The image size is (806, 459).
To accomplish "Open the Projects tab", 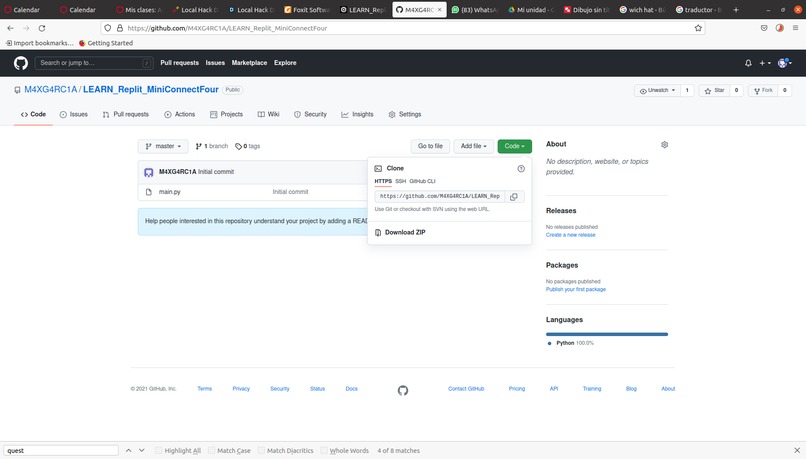I will pos(226,114).
